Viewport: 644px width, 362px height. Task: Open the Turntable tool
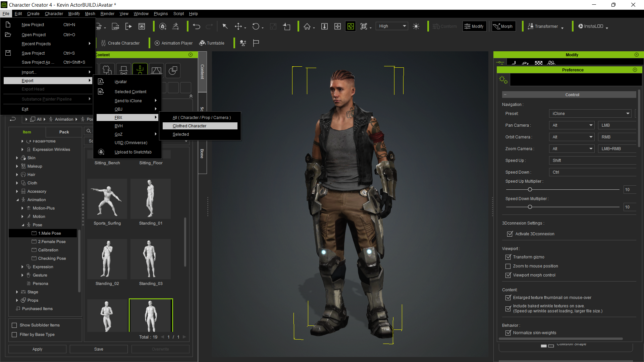[212, 43]
